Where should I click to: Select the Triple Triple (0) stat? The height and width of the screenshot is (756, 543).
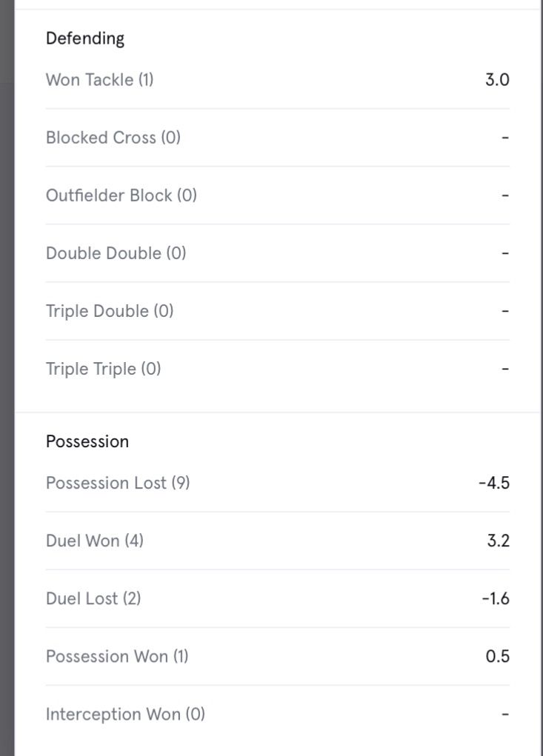(103, 369)
